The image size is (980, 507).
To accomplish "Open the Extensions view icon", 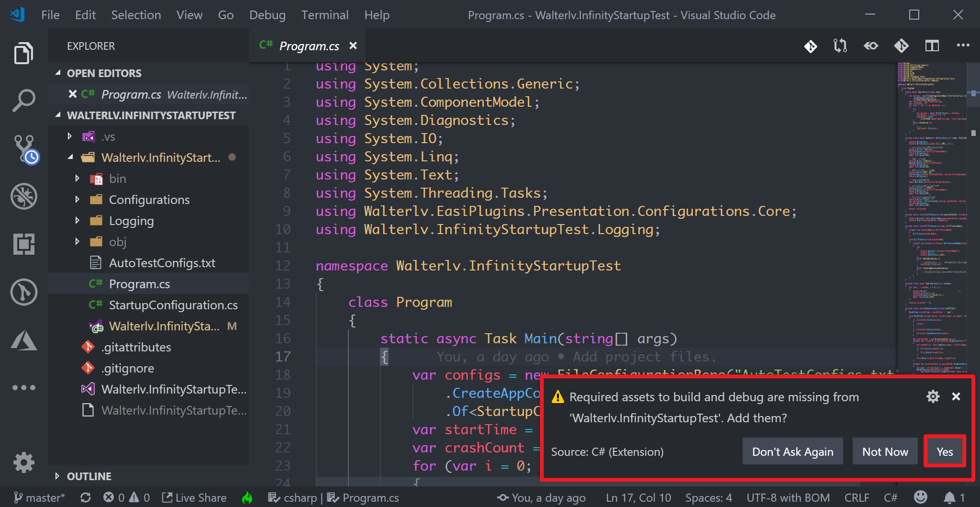I will [x=24, y=244].
